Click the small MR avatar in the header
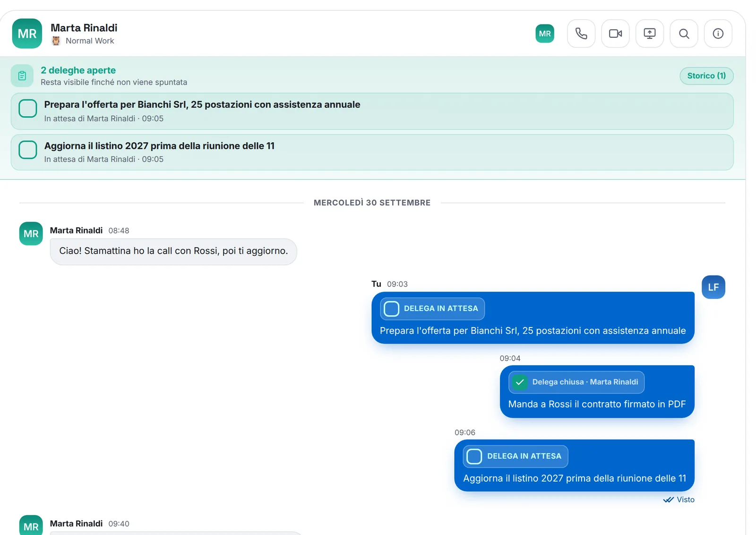This screenshot has width=756, height=535. coord(545,34)
